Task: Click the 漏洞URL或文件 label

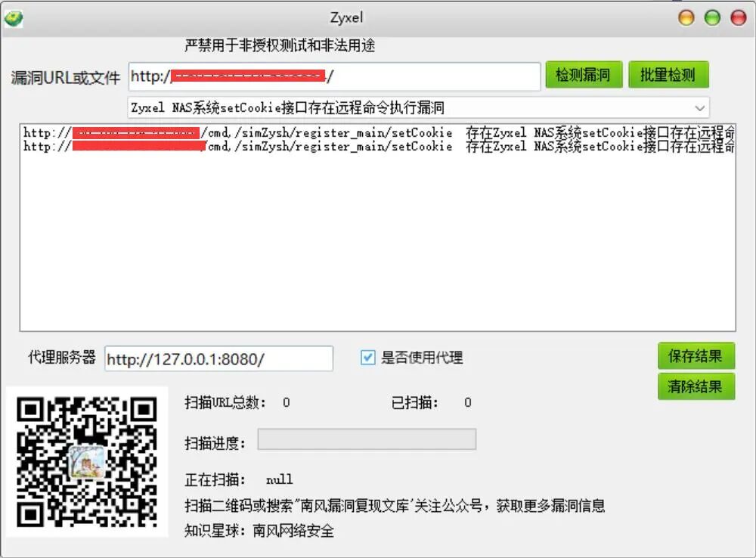Action: [x=66, y=77]
